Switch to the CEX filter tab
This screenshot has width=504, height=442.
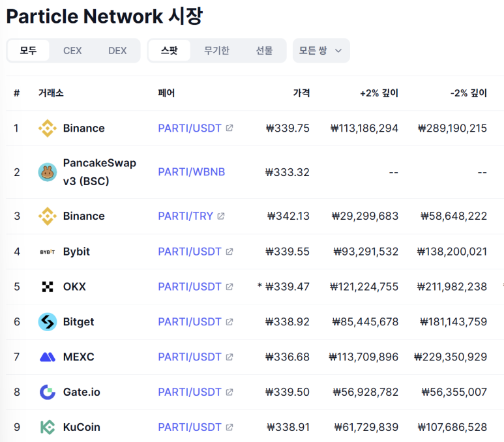pos(72,50)
